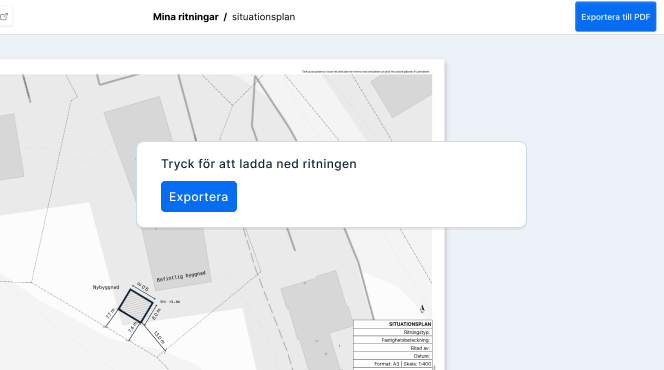This screenshot has height=370, width=664.
Task: Click the 7.7 m dimension label
Action: pyautogui.click(x=110, y=314)
